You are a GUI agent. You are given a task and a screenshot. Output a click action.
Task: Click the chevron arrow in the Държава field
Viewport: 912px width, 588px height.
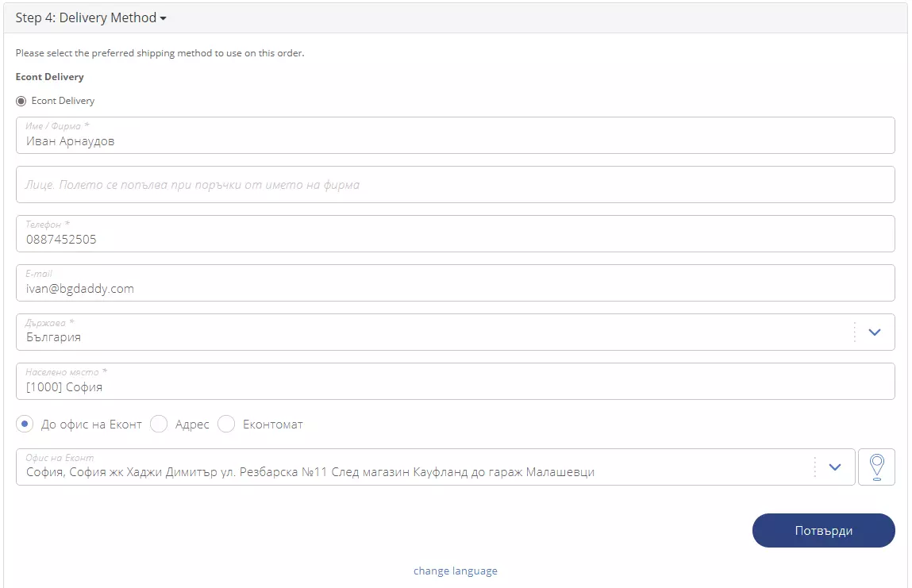click(874, 332)
